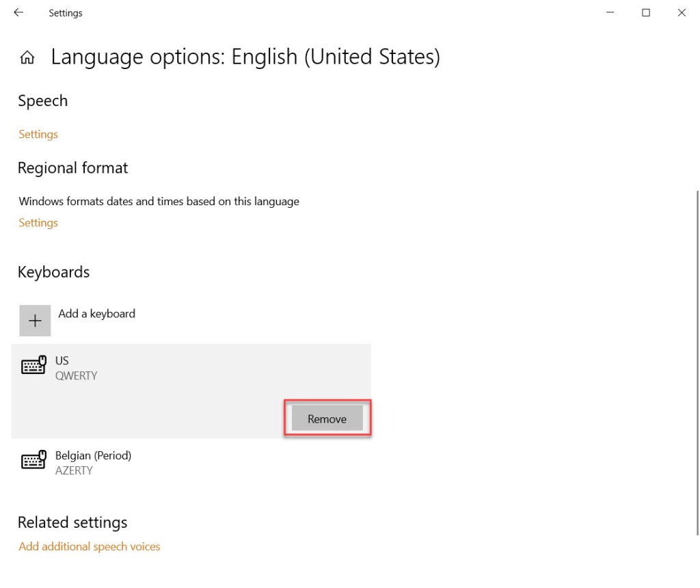The height and width of the screenshot is (588, 700).
Task: Click the vertical scrollbar on the right
Action: (697, 362)
